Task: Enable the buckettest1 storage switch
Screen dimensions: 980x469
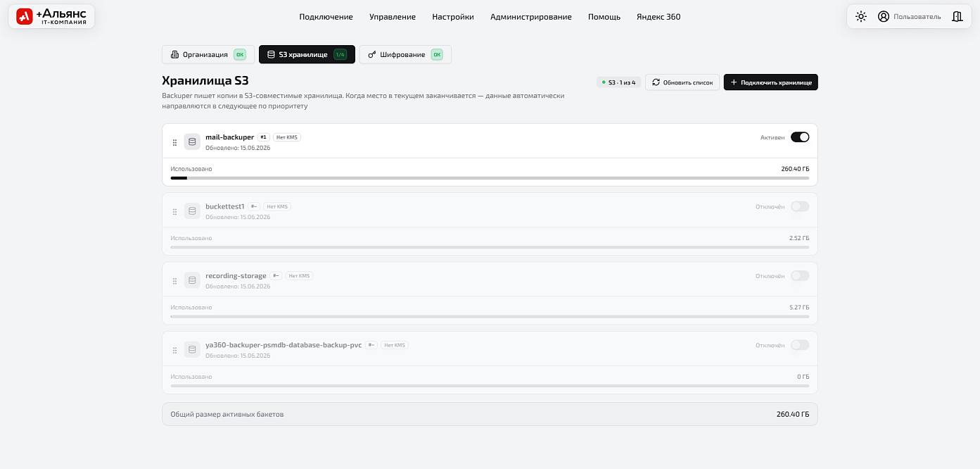Action: tap(800, 206)
